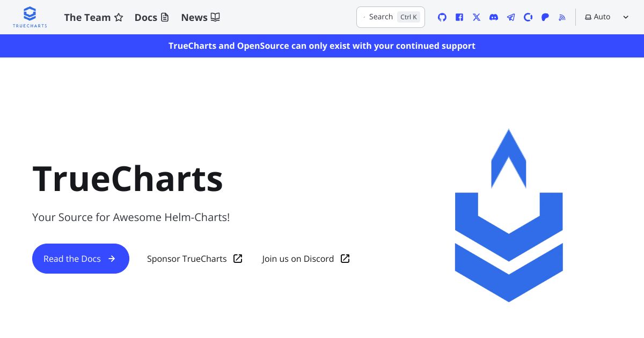Follow the Sponsor TrueCharts link

195,259
